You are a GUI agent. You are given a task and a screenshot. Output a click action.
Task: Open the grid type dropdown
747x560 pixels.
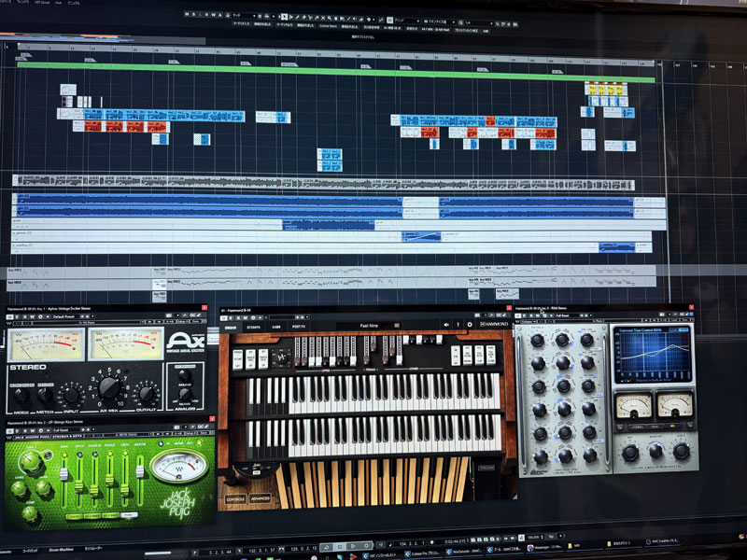439,21
